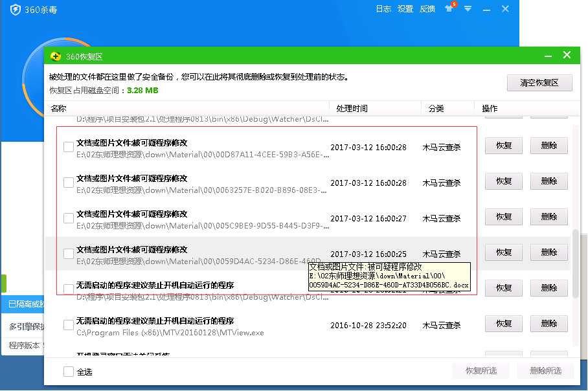The height and width of the screenshot is (391, 588).
Task: Minimize the 360恢复区 window
Action: [548, 56]
